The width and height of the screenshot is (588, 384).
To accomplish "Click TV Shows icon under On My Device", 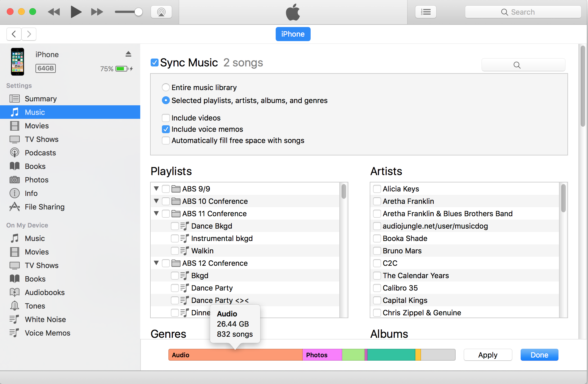I will pyautogui.click(x=15, y=265).
